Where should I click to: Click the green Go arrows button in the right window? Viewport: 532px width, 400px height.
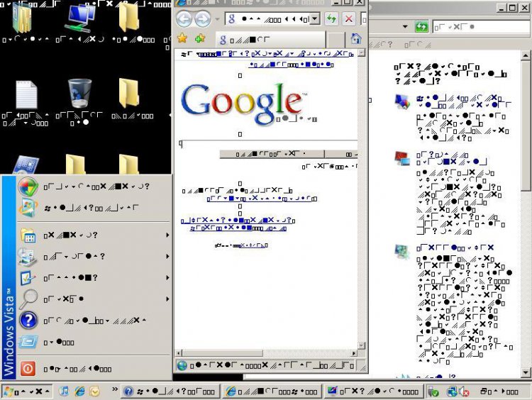coord(422,26)
